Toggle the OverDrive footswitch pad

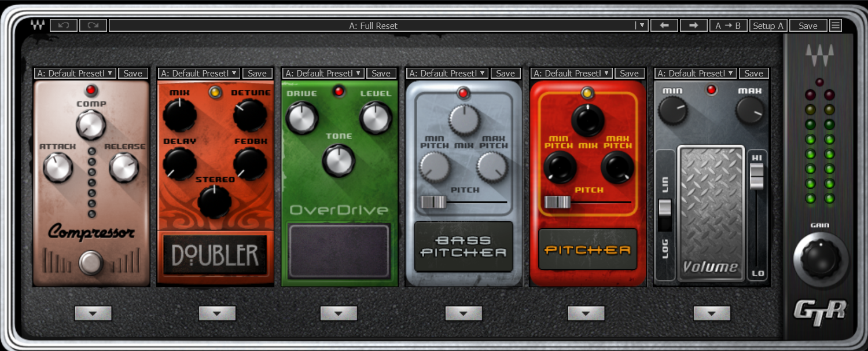[x=339, y=251]
